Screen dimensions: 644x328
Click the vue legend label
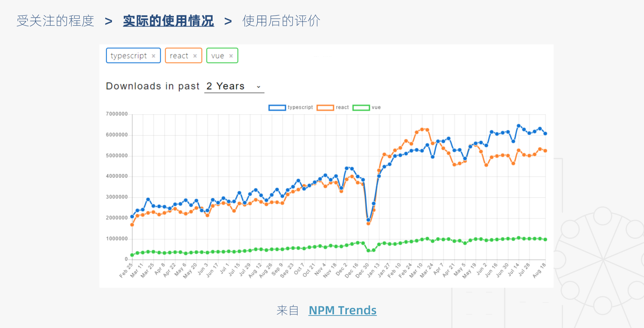pyautogui.click(x=376, y=108)
